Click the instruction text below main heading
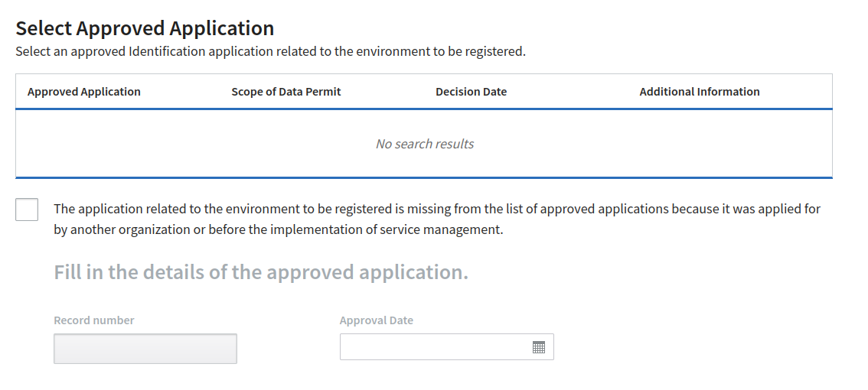This screenshot has width=868, height=390. pyautogui.click(x=270, y=52)
